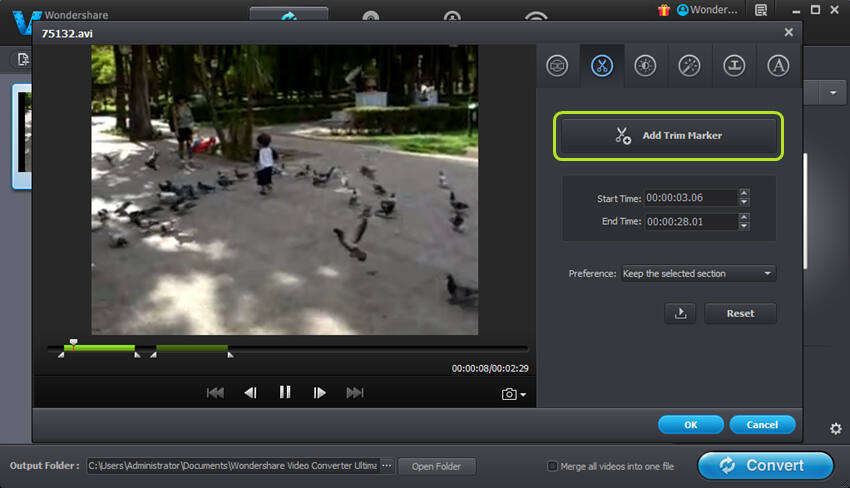Image resolution: width=850 pixels, height=488 pixels.
Task: Step forward to next frame
Action: point(320,393)
